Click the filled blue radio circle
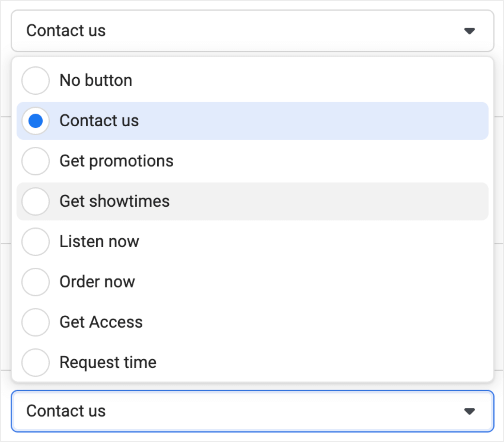The width and height of the screenshot is (504, 442). coord(35,121)
